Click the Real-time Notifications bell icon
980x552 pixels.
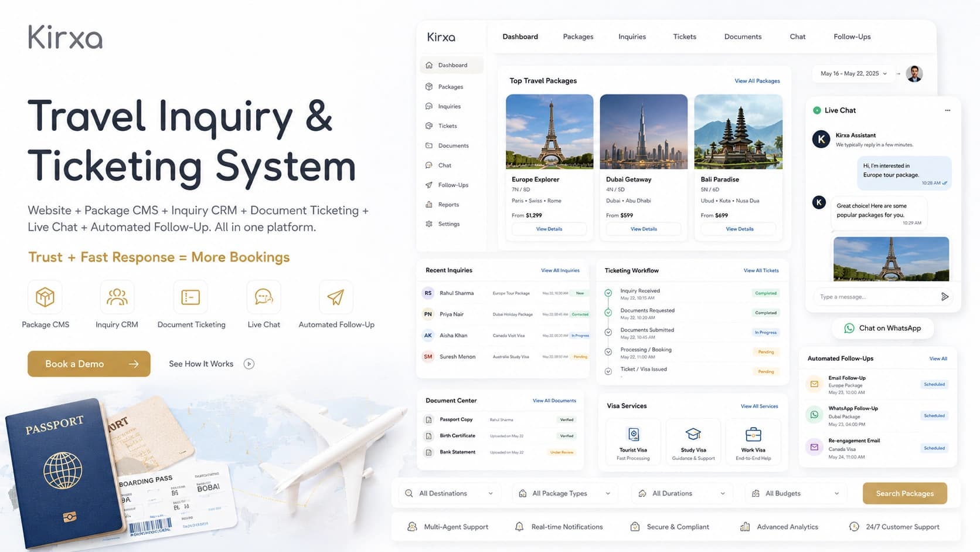[519, 527]
